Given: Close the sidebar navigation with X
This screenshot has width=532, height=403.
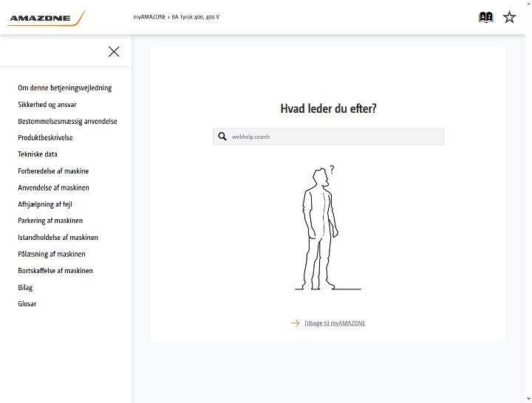Looking at the screenshot, I should click(x=114, y=52).
